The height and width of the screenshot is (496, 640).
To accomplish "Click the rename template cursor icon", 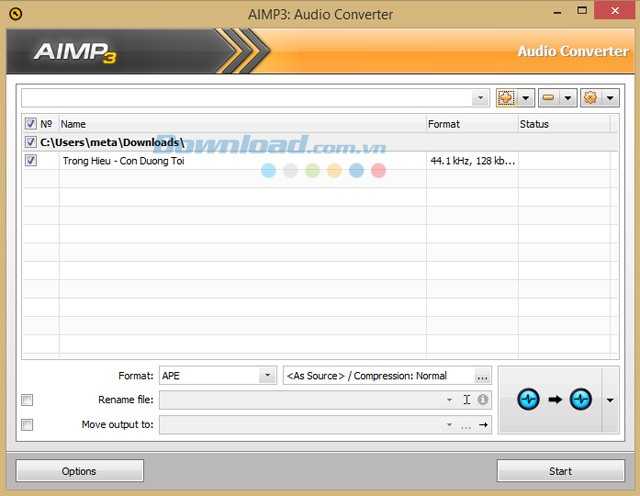I will point(467,400).
